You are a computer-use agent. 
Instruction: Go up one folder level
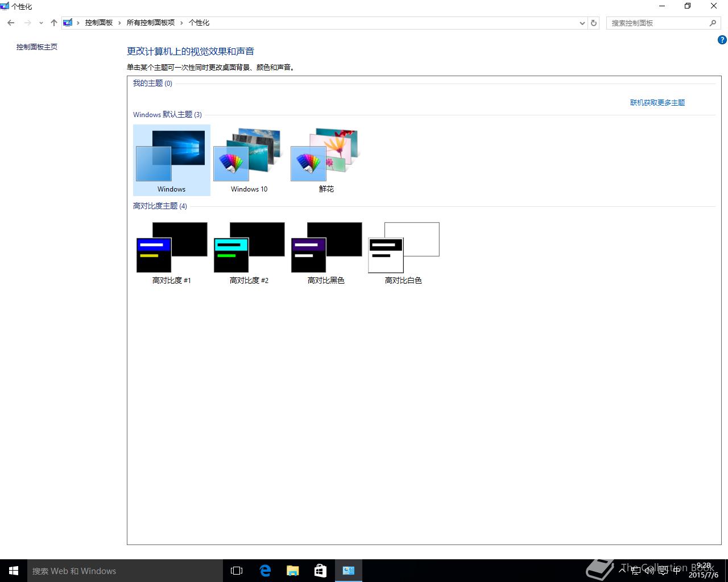pos(54,23)
